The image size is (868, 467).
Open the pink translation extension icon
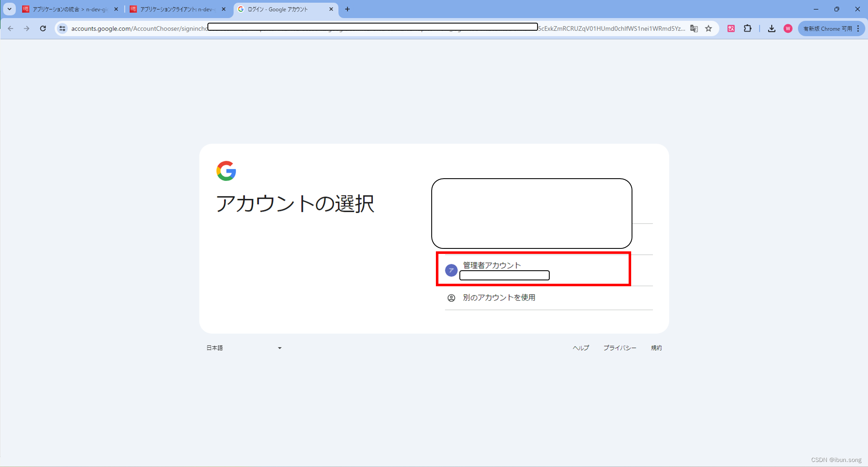pyautogui.click(x=731, y=29)
